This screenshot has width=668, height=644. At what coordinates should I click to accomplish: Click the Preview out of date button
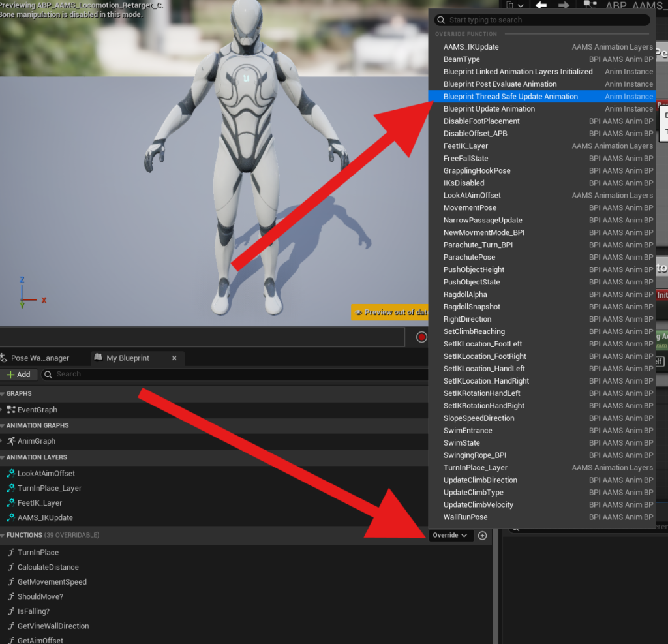[390, 313]
